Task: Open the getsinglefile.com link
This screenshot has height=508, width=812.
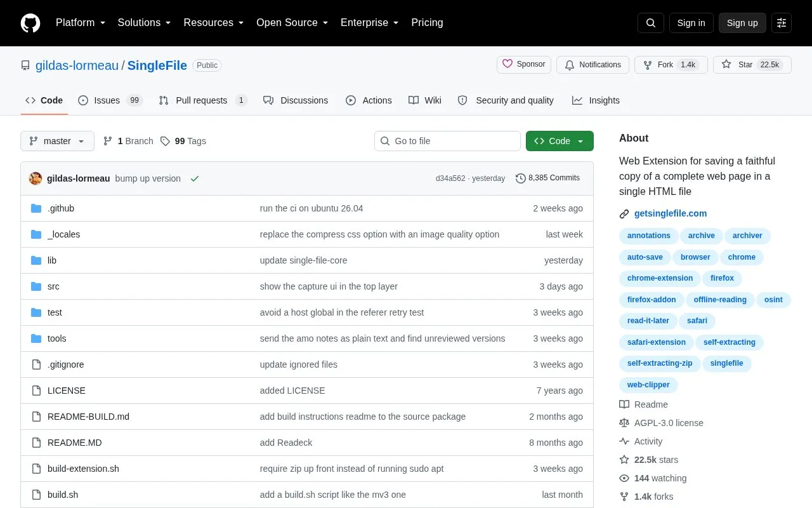Action: (671, 213)
